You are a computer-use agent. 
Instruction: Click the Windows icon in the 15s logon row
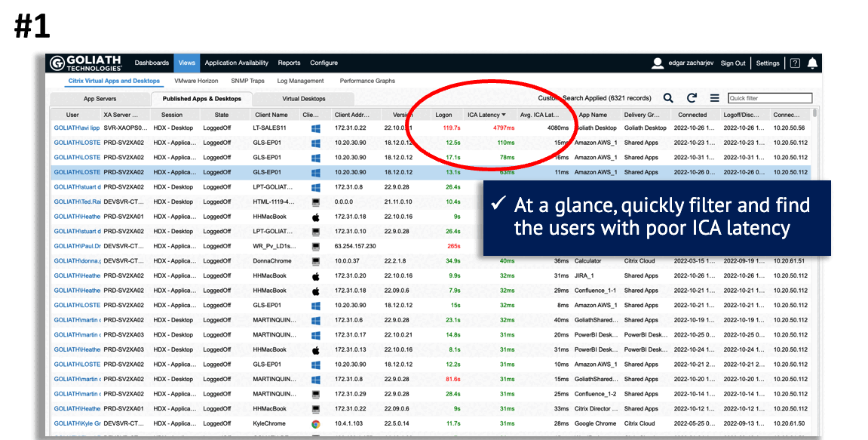pos(315,306)
